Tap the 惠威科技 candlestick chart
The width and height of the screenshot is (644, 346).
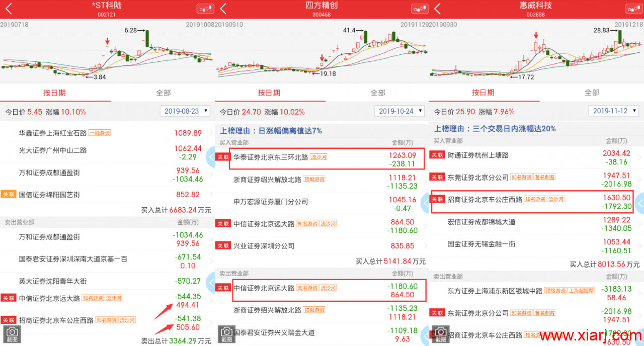[537, 52]
